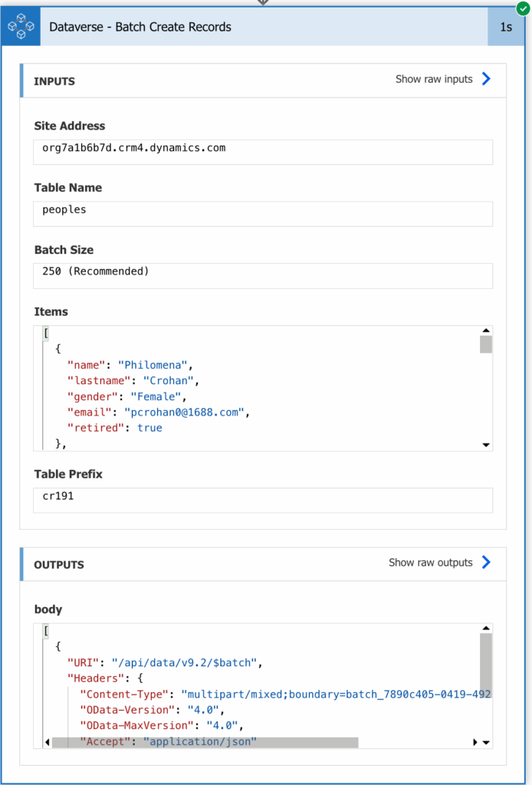Viewport: 532px width, 785px height.
Task: Click the Items box scroll down arrow
Action: pos(485,445)
